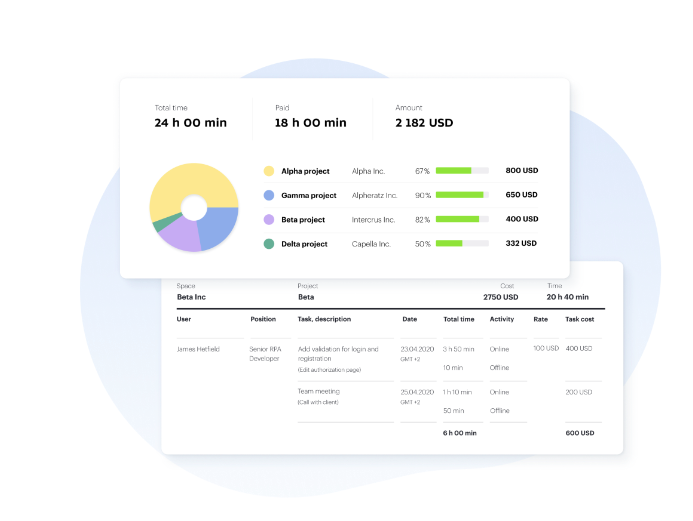Select the 'Alpha project' label
Viewport: 693px width, 521px height.
pyautogui.click(x=305, y=171)
